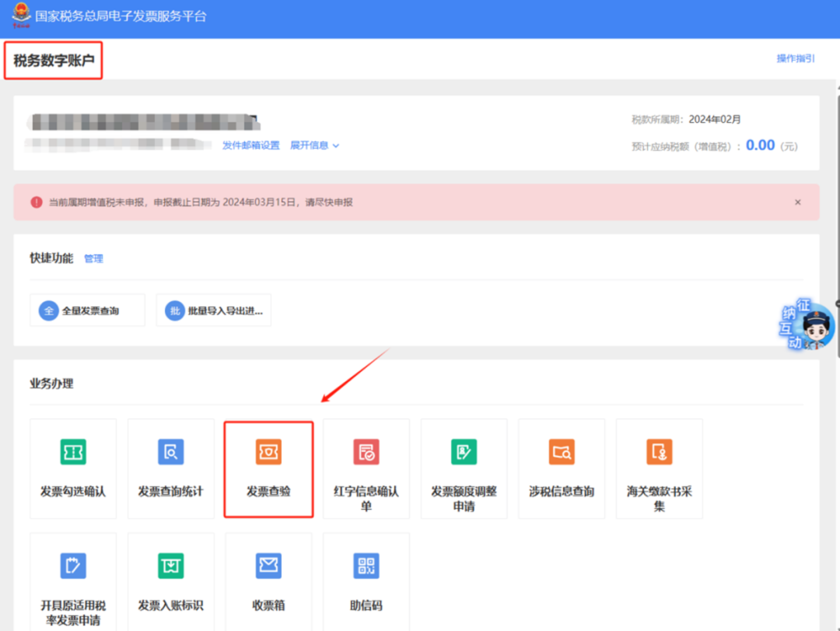Expand 展开信息 to show more account details

pyautogui.click(x=310, y=145)
